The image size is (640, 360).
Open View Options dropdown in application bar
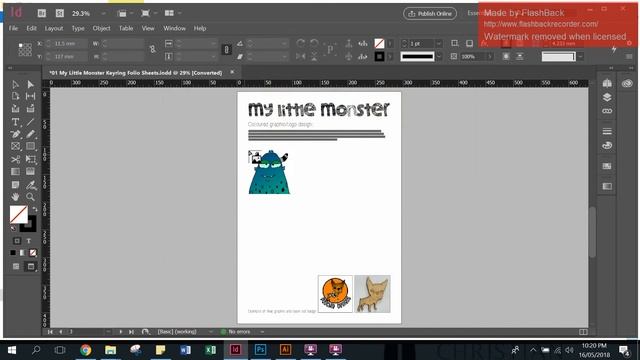(125, 13)
